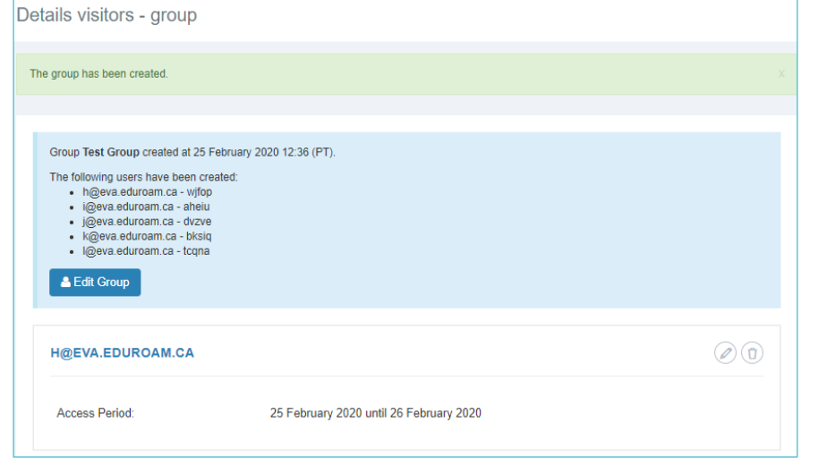Click the pencil edit icon for H@EVA.EDUROAM.CA
This screenshot has height=474, width=828.
(x=725, y=353)
